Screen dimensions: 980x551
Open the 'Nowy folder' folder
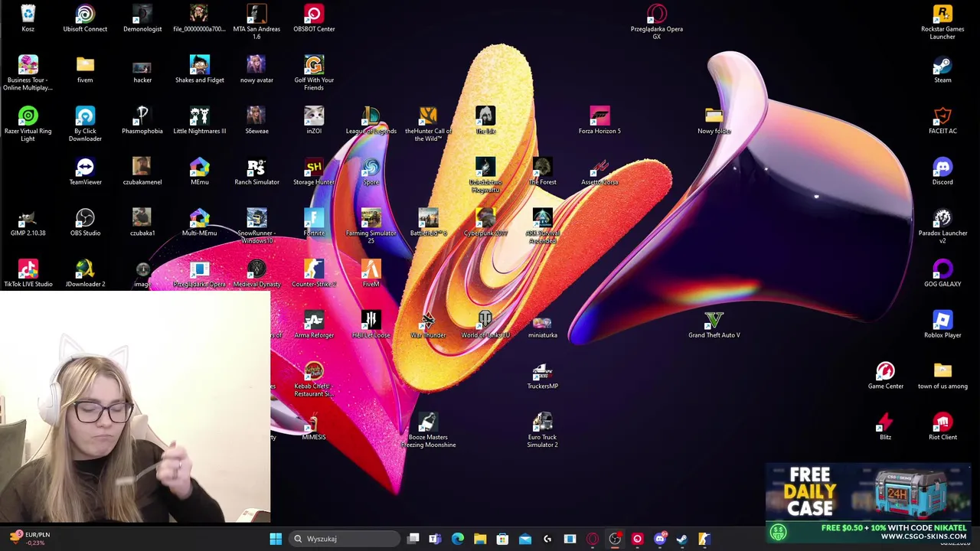point(714,120)
